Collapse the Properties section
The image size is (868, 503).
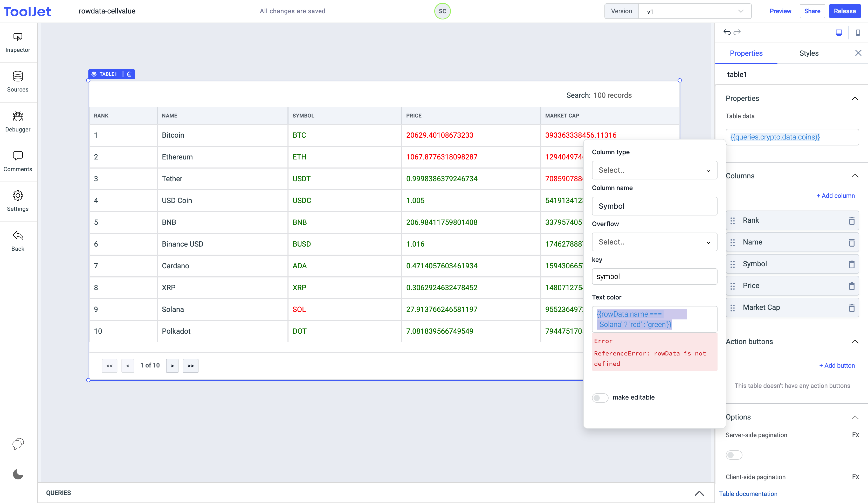[x=855, y=99]
